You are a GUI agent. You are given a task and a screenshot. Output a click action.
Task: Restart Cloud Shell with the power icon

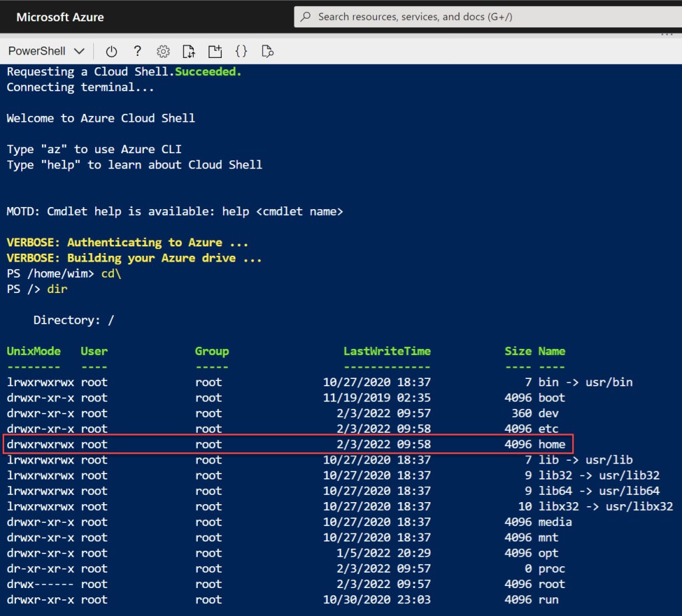point(111,51)
